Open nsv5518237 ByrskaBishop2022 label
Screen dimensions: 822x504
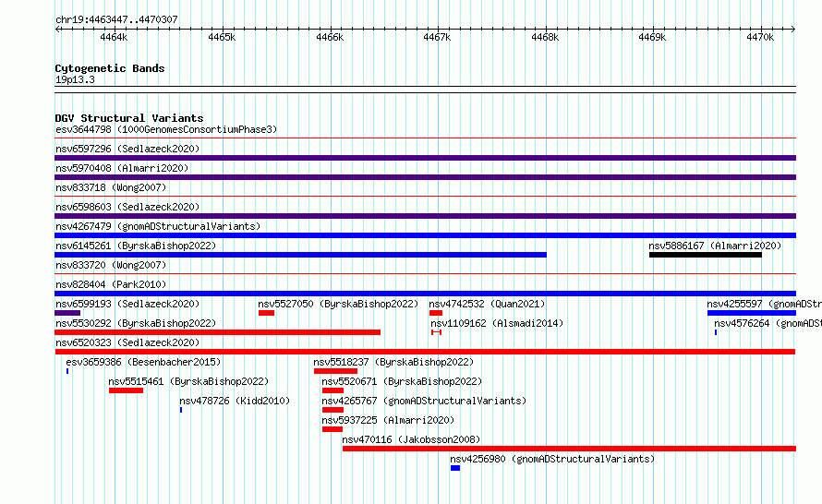[x=393, y=362]
